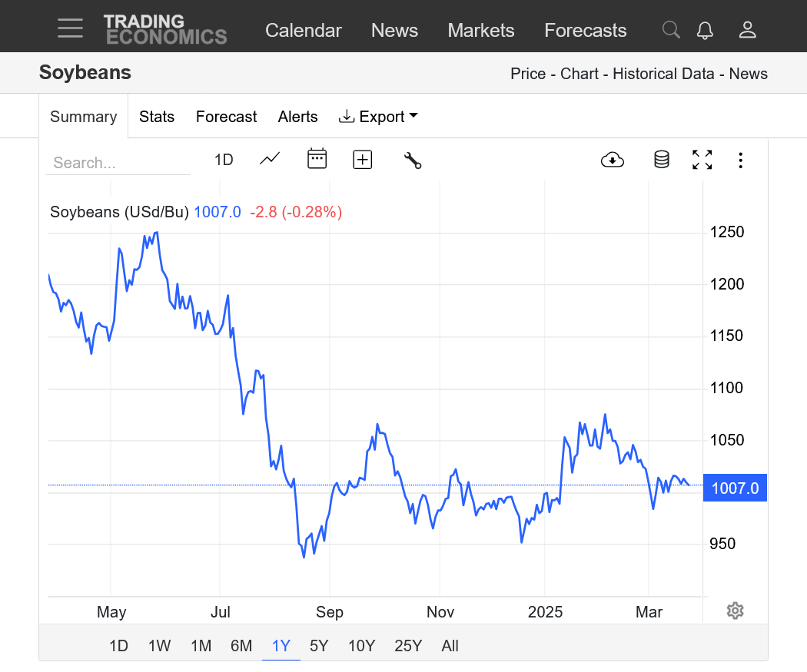This screenshot has width=807, height=672.
Task: Switch to the Stats tab
Action: pos(157,117)
